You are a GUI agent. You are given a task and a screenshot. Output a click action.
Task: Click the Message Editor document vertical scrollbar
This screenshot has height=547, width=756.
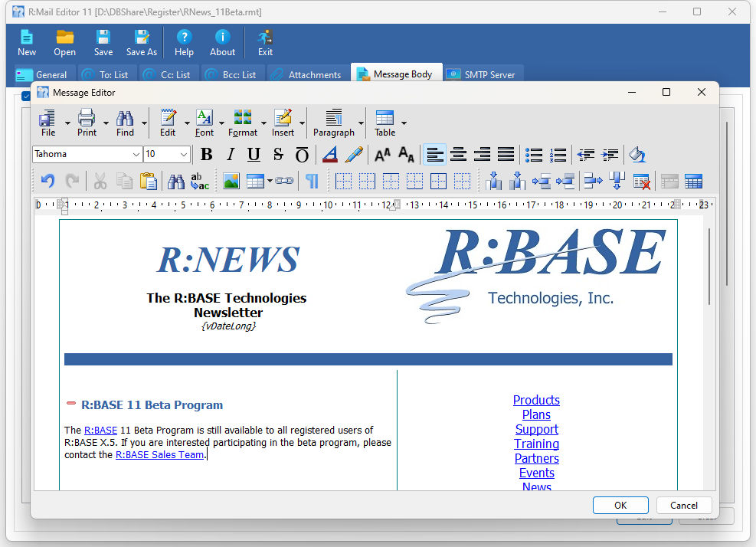click(709, 267)
